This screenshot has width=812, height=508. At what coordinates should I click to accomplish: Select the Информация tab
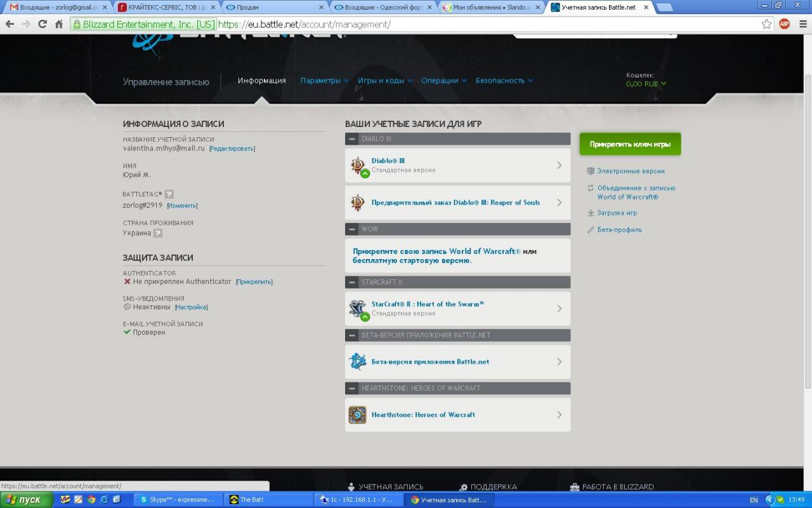click(x=261, y=81)
